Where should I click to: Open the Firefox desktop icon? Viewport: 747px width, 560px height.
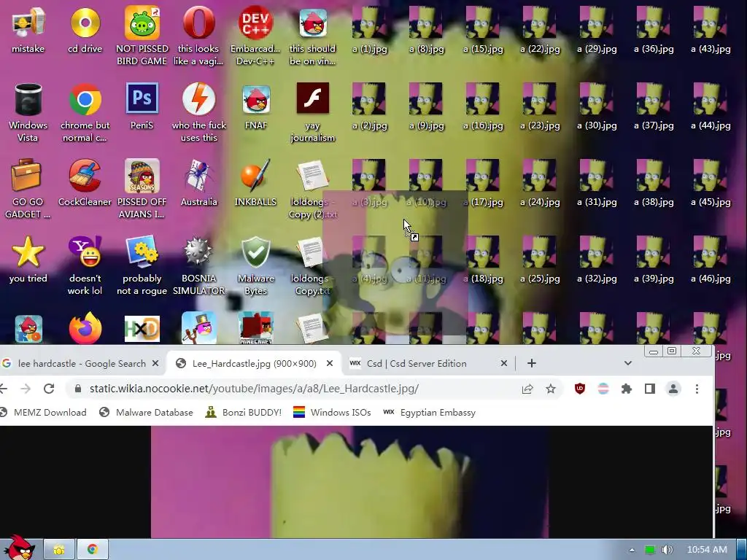click(x=85, y=328)
